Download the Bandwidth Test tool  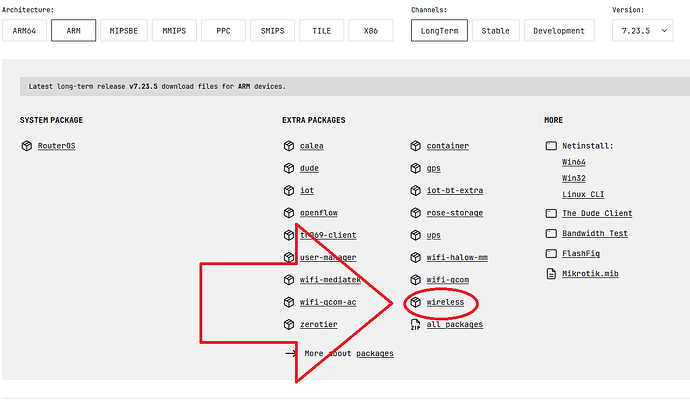pyautogui.click(x=595, y=234)
